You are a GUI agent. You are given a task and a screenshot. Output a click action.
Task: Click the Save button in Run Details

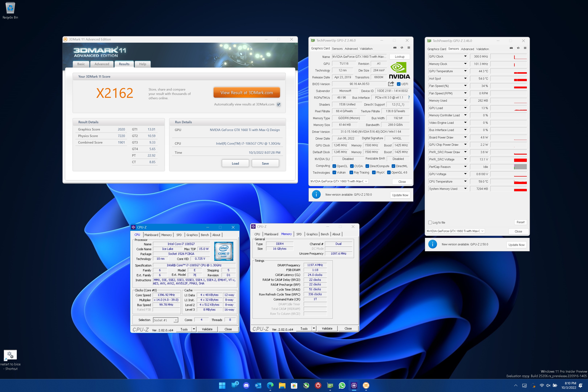coord(265,163)
